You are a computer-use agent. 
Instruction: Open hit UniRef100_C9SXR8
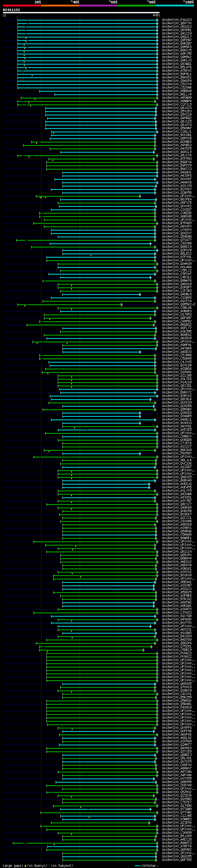(176, 243)
